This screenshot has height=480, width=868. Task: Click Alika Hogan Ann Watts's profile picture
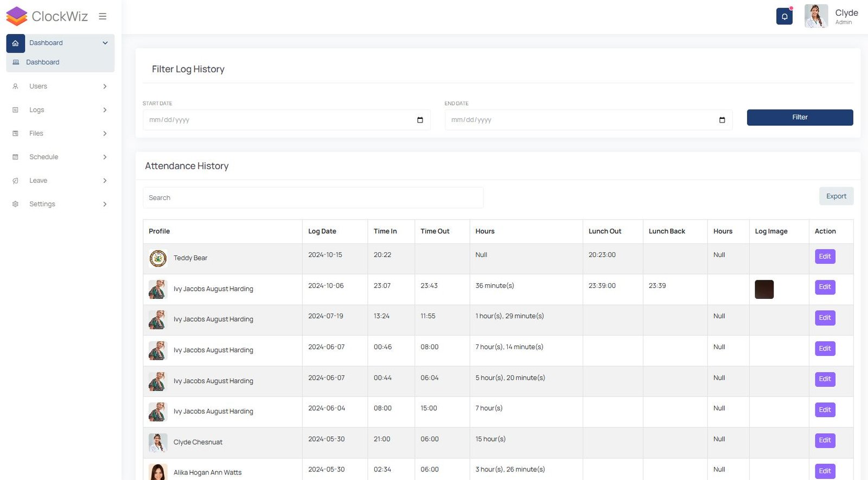click(x=158, y=472)
